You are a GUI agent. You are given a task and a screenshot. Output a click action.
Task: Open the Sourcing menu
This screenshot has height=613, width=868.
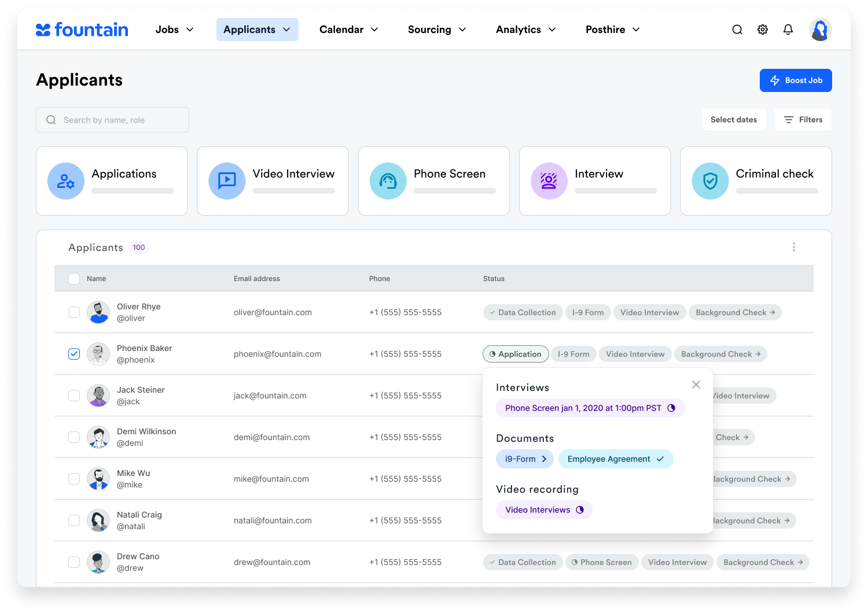pyautogui.click(x=436, y=29)
